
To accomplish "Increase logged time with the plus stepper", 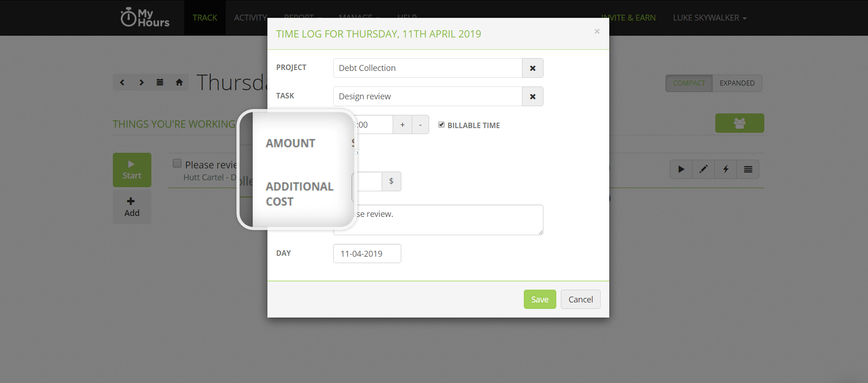I will point(402,124).
